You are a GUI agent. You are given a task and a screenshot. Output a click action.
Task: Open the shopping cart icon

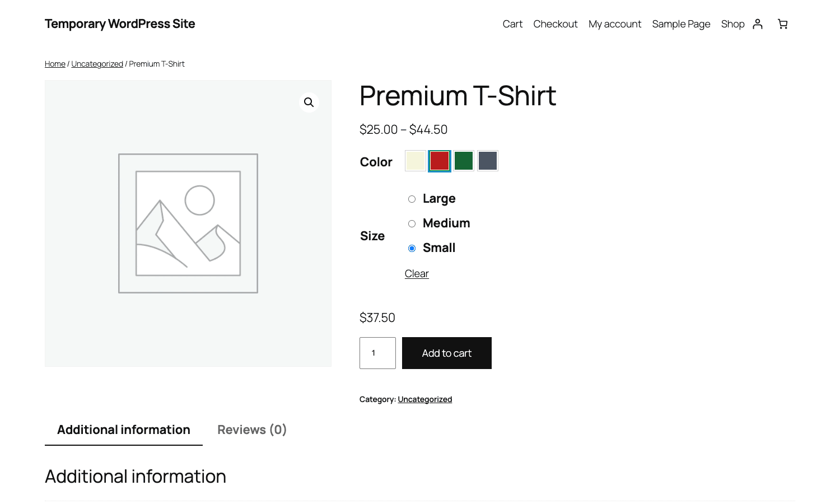(783, 24)
